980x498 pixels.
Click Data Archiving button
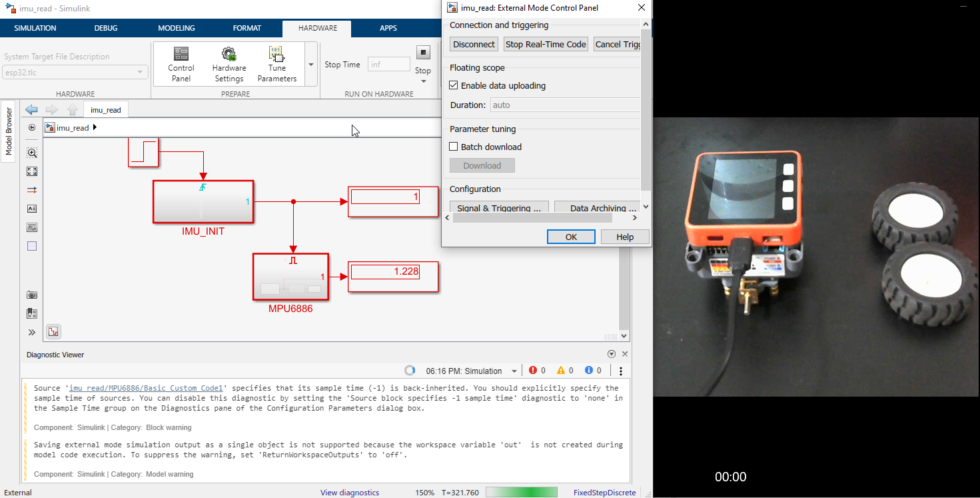598,207
